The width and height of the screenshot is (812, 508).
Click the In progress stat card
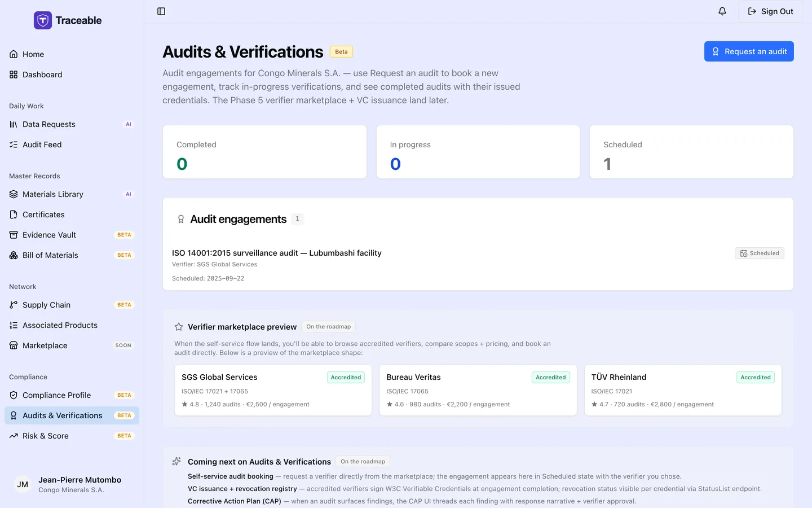point(478,152)
